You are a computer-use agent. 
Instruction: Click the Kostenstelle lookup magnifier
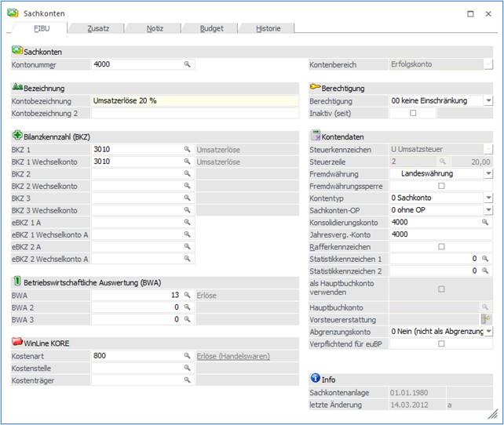[x=188, y=367]
